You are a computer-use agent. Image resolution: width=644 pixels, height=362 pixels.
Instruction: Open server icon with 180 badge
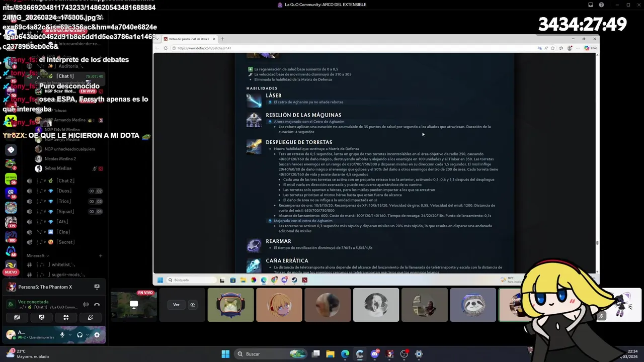point(11,236)
